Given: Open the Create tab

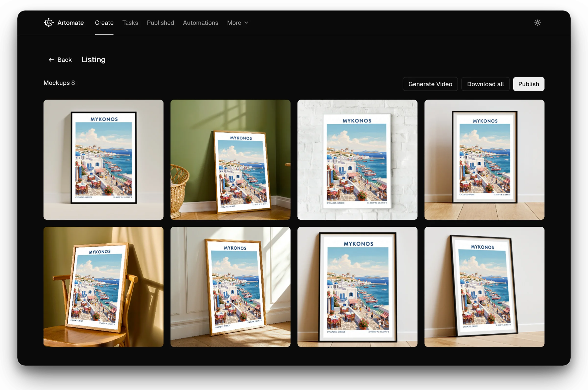Looking at the screenshot, I should [104, 23].
